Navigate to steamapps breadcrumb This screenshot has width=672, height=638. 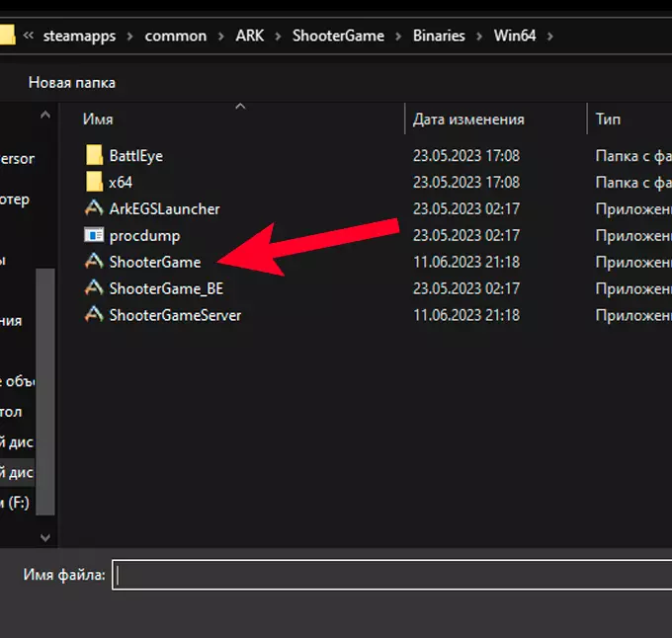click(79, 36)
